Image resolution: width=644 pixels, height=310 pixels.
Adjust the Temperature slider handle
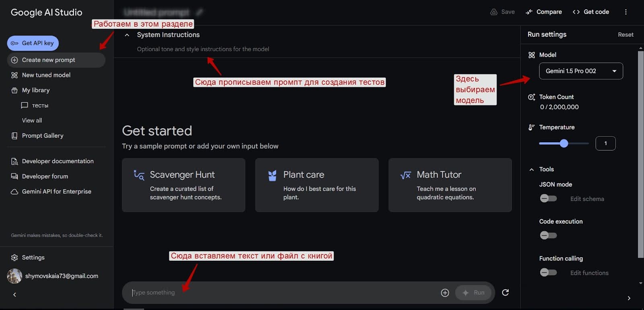(x=564, y=144)
